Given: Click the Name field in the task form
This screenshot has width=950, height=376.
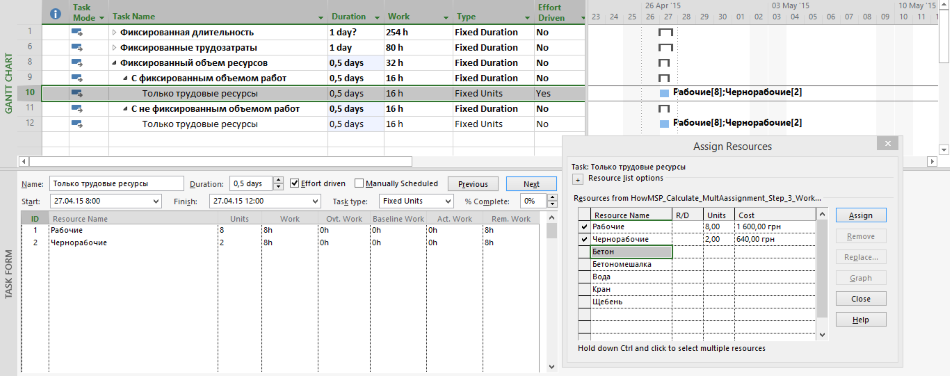Looking at the screenshot, I should tap(116, 183).
